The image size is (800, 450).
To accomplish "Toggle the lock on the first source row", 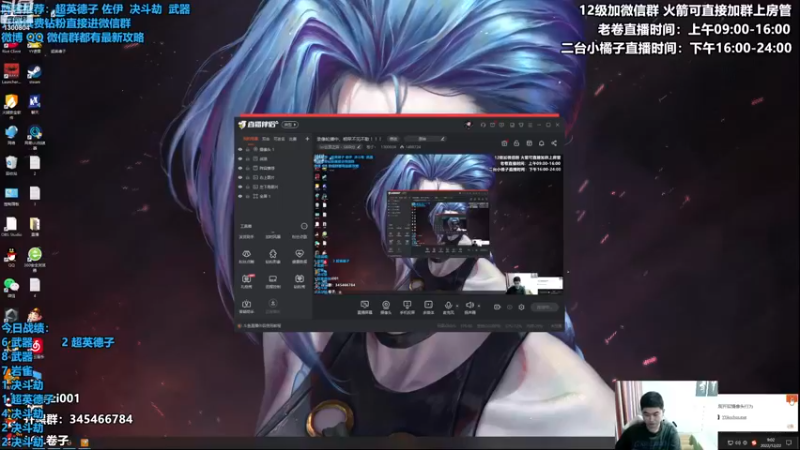I will (248, 149).
